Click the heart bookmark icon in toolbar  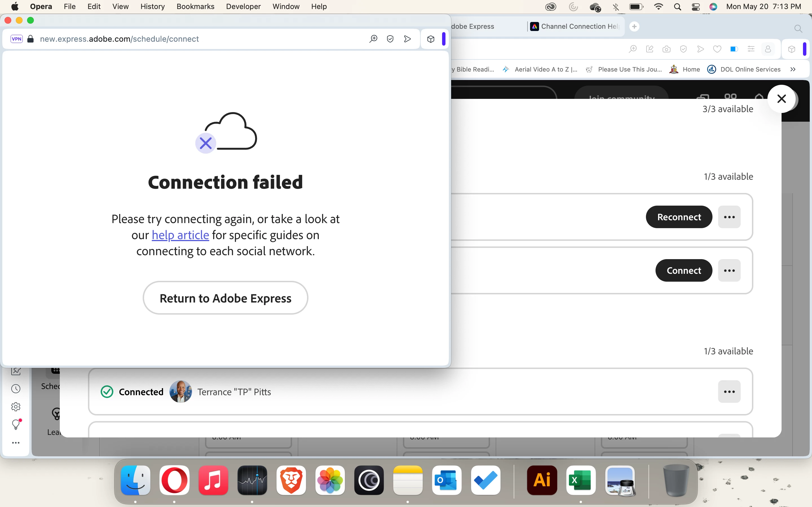(717, 49)
